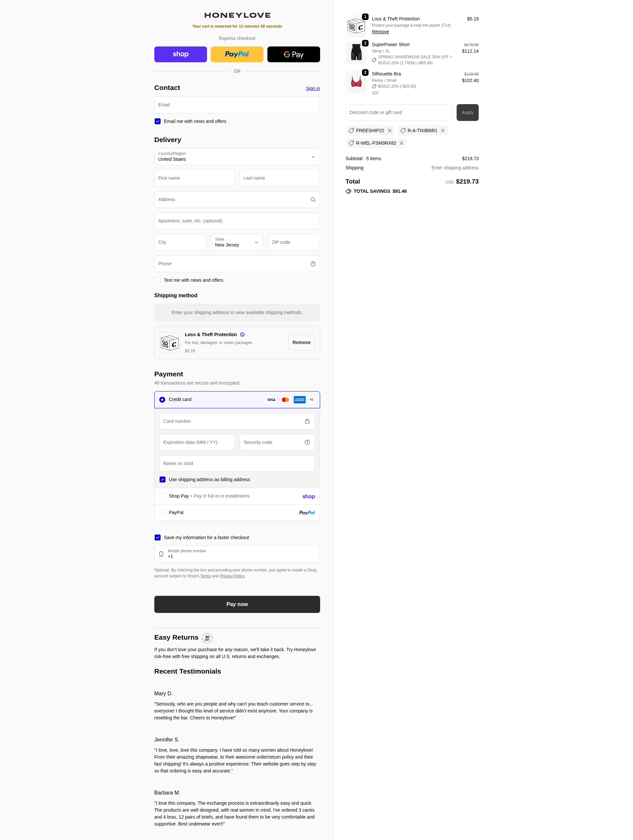Click the +5 more card brands icon
633x840 pixels.
point(311,399)
